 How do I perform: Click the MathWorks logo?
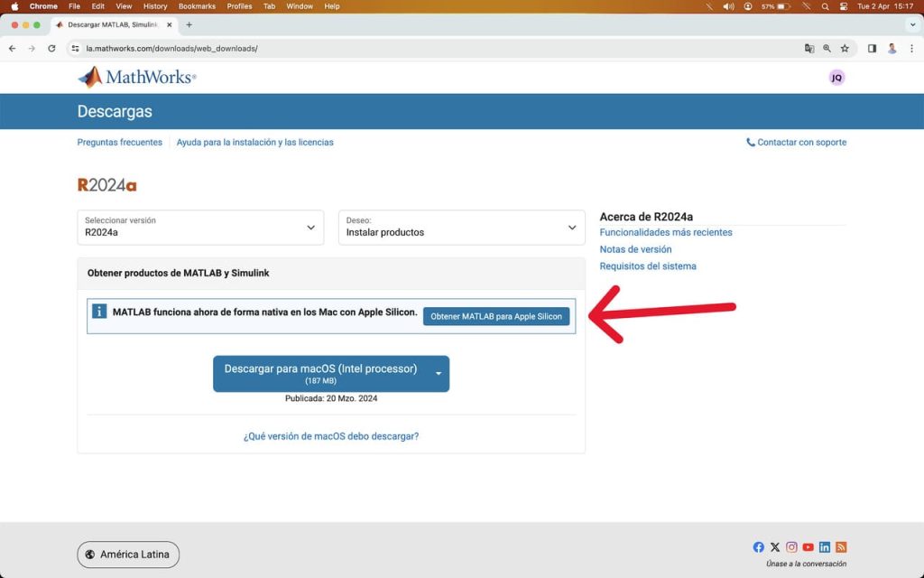(x=137, y=78)
